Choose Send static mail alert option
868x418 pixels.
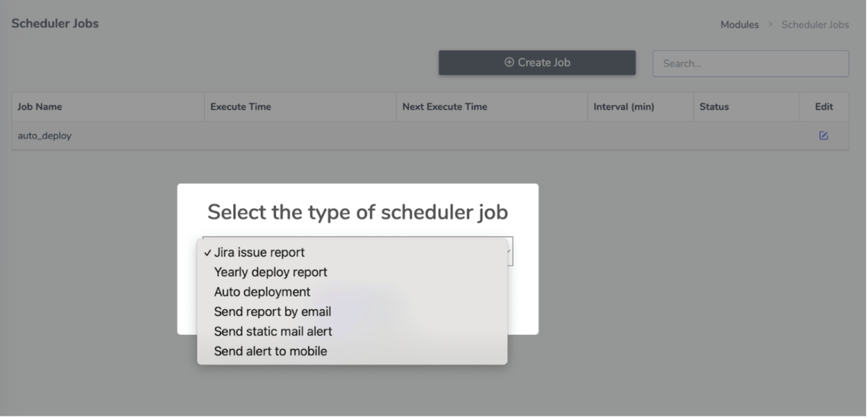pos(273,331)
